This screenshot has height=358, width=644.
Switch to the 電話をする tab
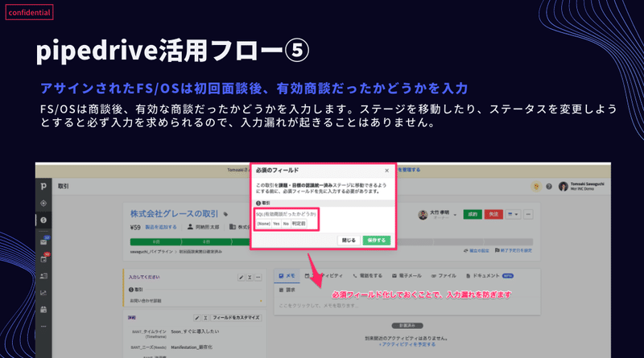click(x=367, y=276)
